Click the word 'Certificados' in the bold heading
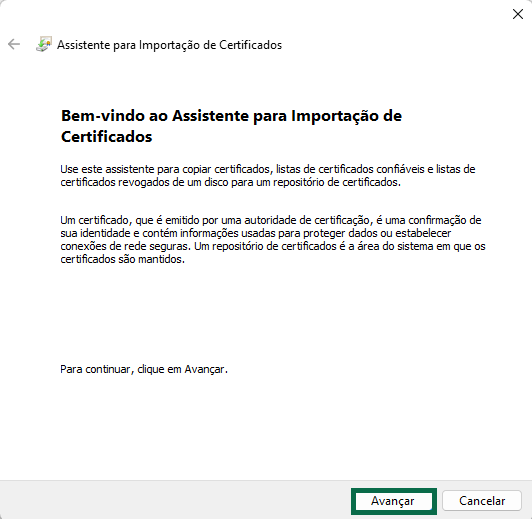Viewport: 532px width, 519px height. [x=107, y=137]
